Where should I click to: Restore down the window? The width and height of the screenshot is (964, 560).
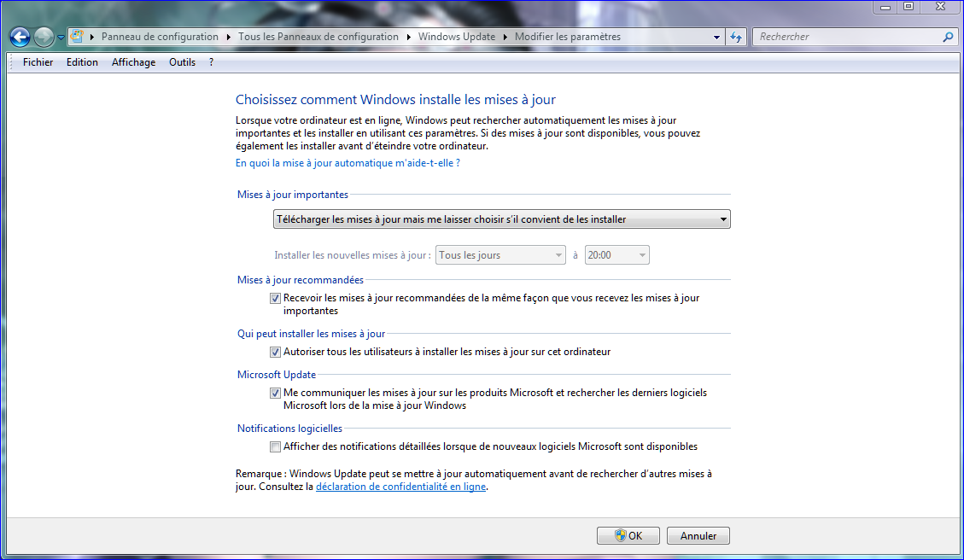[x=908, y=7]
